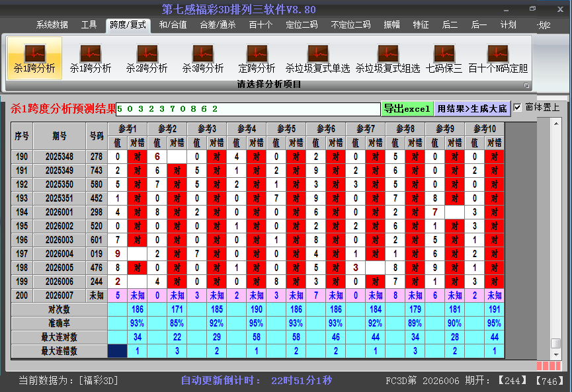Toggle the 窗体置上 checkbox
The image size is (572, 392).
click(x=518, y=107)
